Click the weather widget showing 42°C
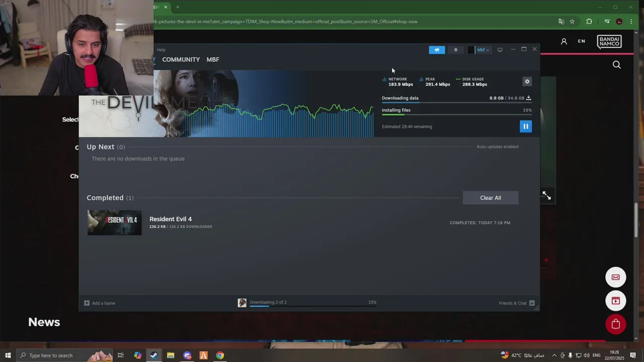The image size is (644, 362). [522, 355]
